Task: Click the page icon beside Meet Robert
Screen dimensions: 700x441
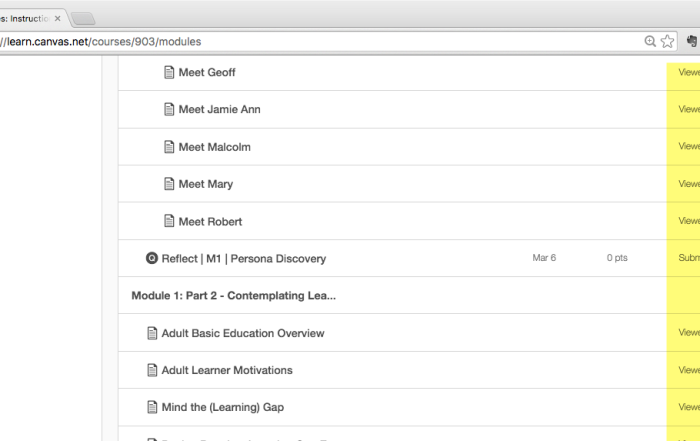Action: coord(169,221)
